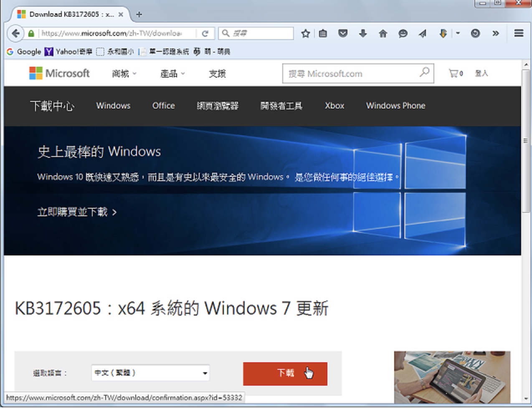Image resolution: width=532 pixels, height=409 pixels.
Task: Focus the Firefox URL address bar
Action: point(111,33)
